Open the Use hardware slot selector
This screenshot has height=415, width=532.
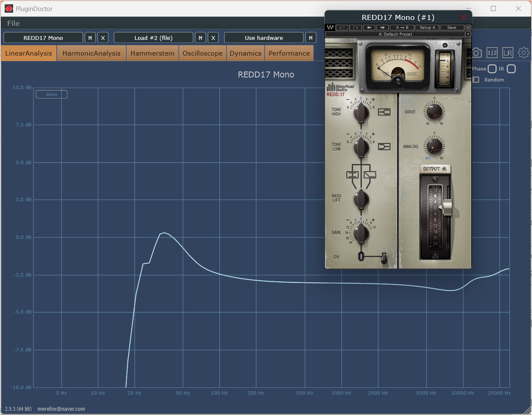point(263,38)
